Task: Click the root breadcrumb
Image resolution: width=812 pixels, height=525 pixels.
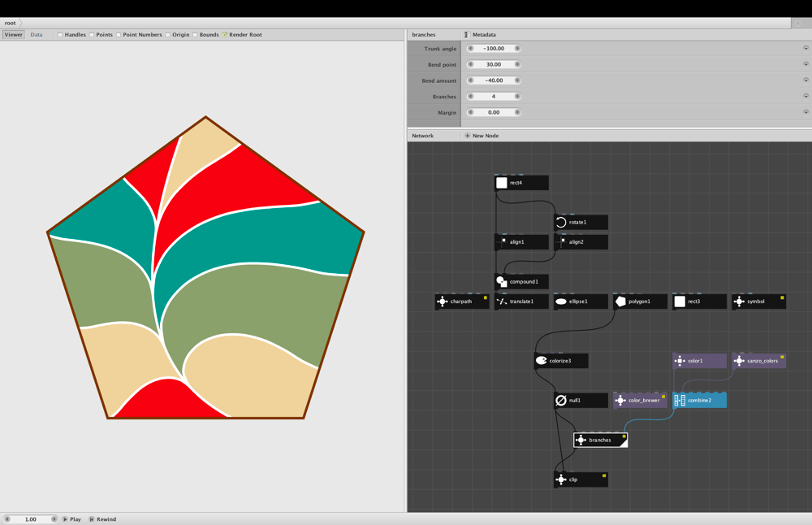Action: click(x=11, y=23)
